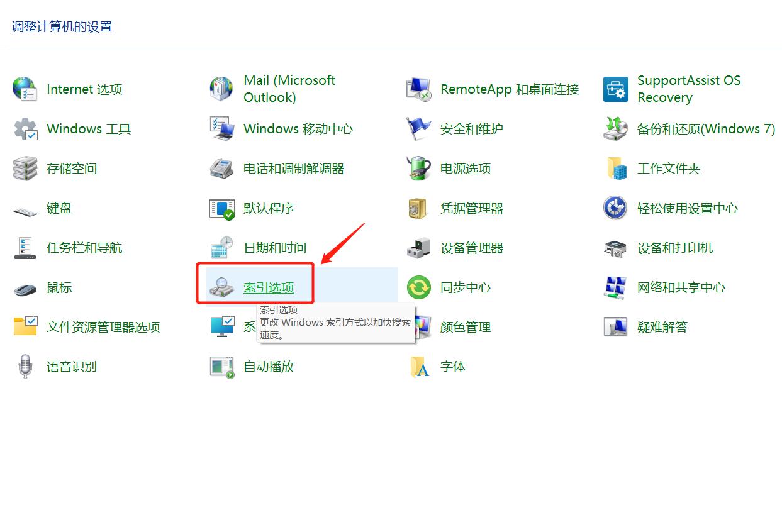Image resolution: width=782 pixels, height=532 pixels.
Task: Open RemoteApp 和桌面连接 icon
Action: pyautogui.click(x=418, y=89)
